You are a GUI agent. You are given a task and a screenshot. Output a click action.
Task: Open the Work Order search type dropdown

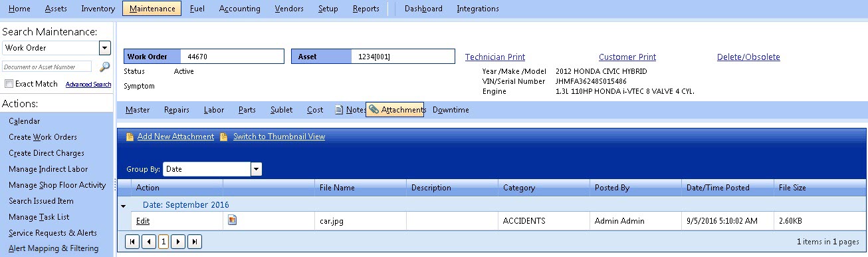click(x=104, y=48)
